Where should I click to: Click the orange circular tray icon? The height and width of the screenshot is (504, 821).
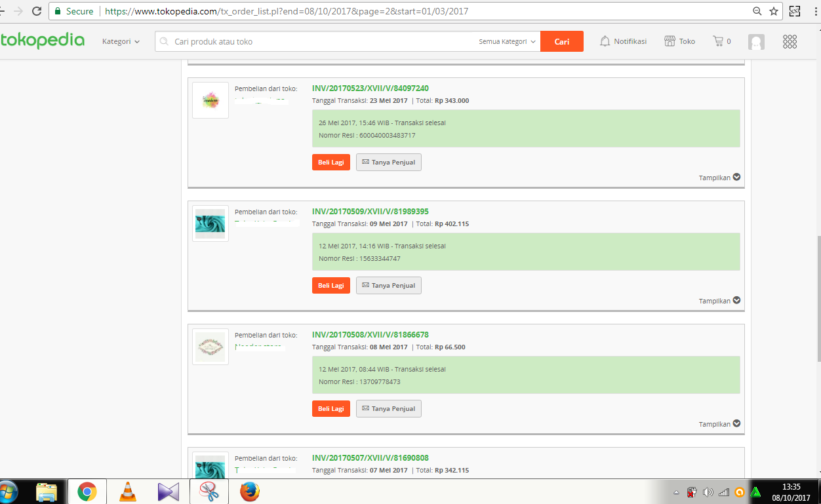tap(740, 492)
